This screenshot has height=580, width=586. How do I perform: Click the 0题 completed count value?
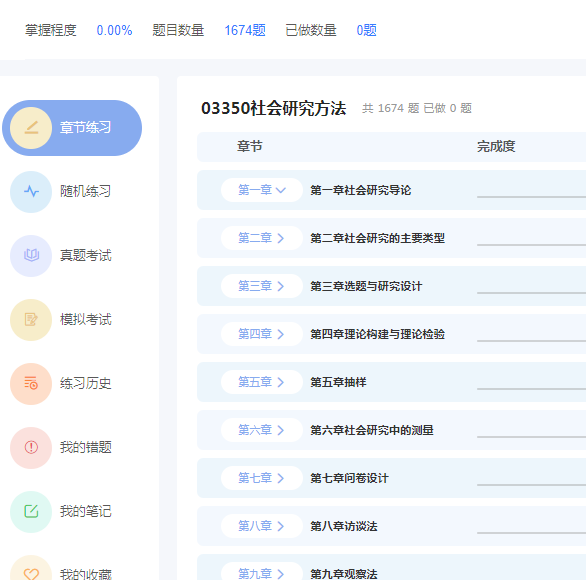(x=366, y=30)
